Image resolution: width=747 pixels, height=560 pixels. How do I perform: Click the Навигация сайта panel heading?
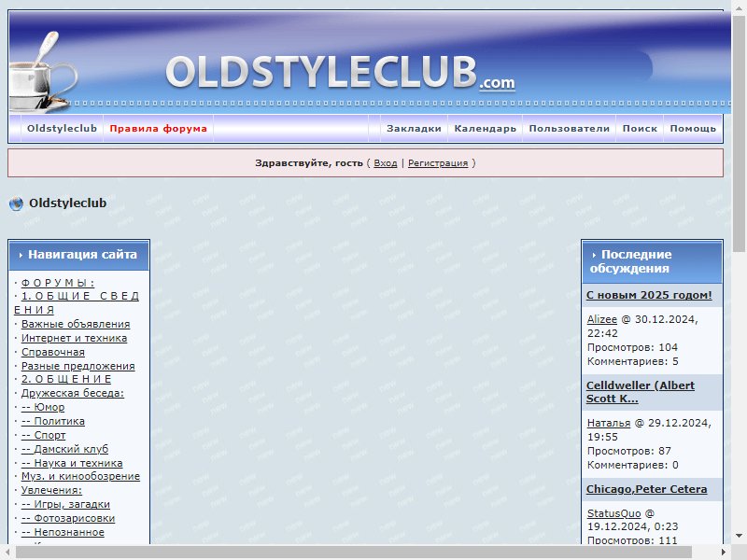coord(82,255)
